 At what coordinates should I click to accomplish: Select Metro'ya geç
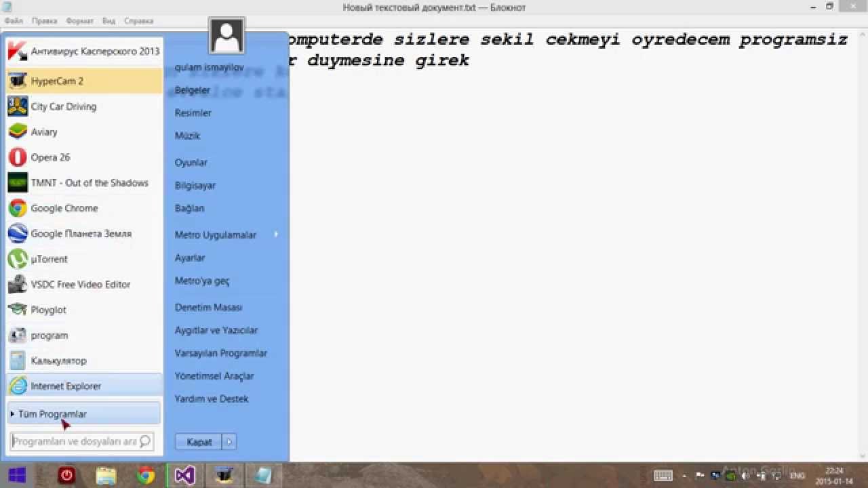202,281
